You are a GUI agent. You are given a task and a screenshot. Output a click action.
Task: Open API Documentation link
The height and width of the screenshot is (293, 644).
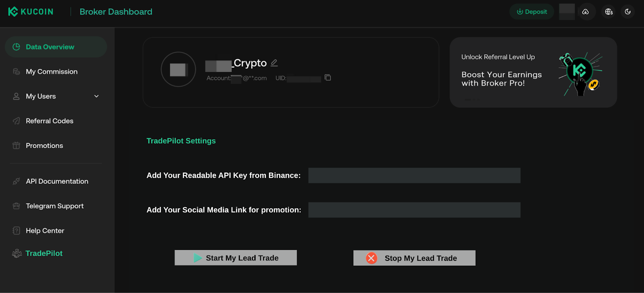[57, 182]
